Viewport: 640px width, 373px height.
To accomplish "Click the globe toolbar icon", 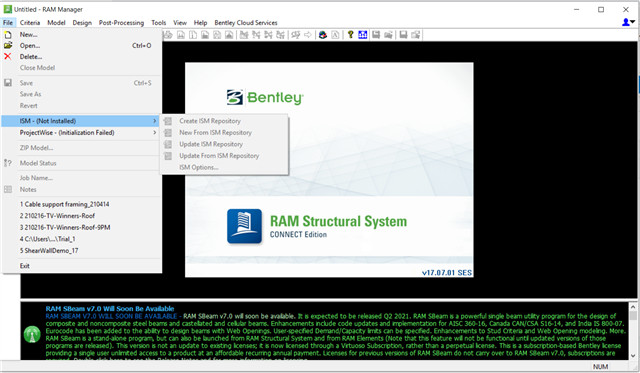I will (x=323, y=35).
